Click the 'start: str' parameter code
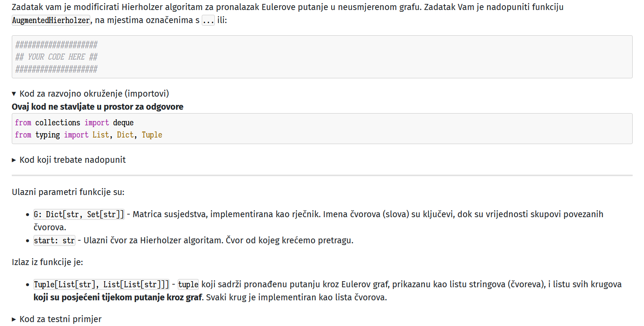The height and width of the screenshot is (326, 644). pyautogui.click(x=54, y=241)
